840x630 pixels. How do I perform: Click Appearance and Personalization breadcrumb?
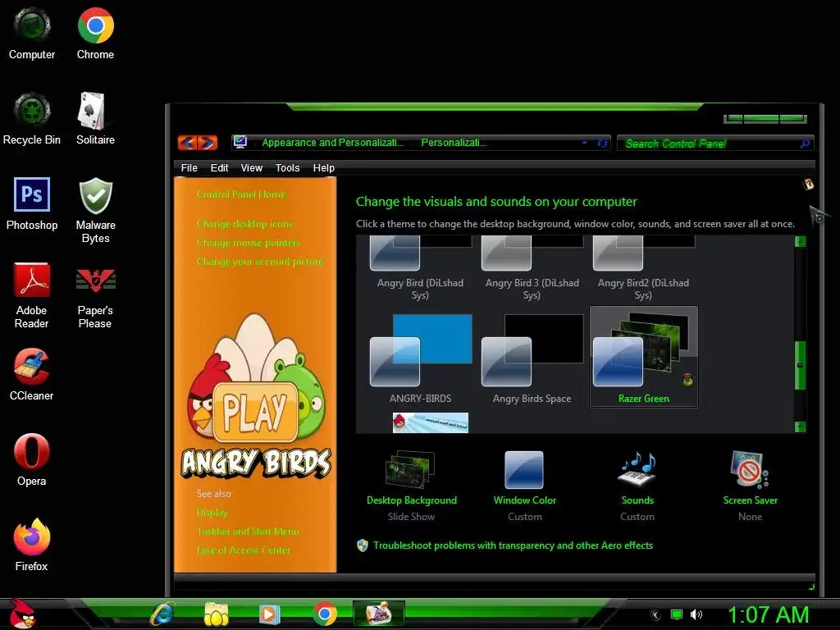tap(333, 143)
